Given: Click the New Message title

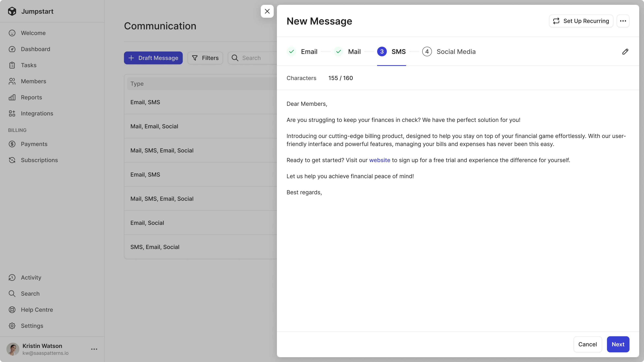Looking at the screenshot, I should pos(319,21).
